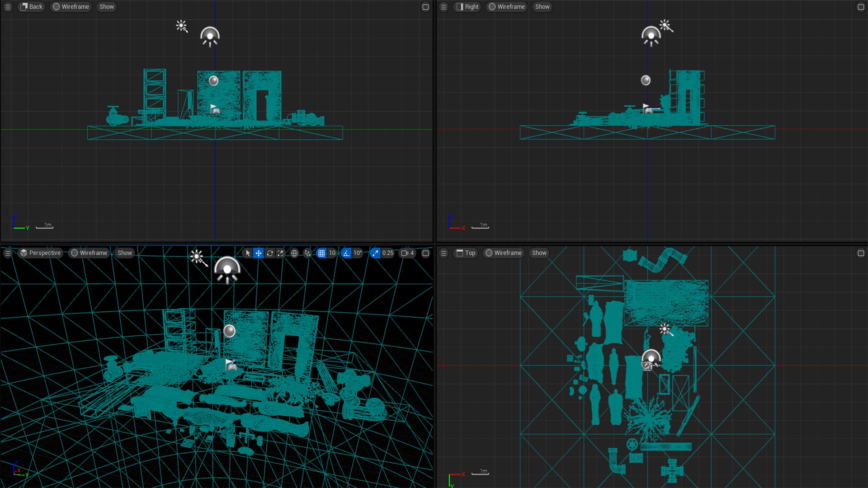Select the directional light icon in Top view
This screenshot has height=488, width=868.
[666, 329]
